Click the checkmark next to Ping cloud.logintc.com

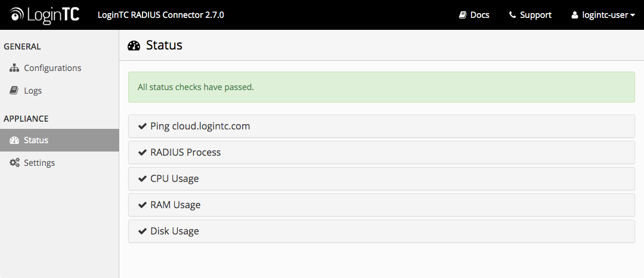pos(143,126)
